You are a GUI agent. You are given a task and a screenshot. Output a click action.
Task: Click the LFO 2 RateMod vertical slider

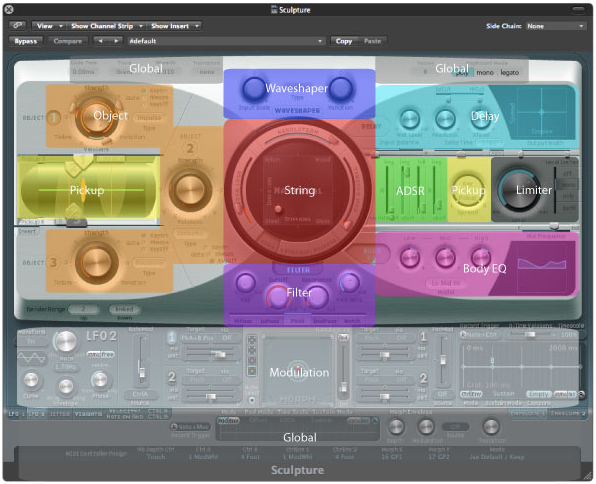click(x=141, y=361)
